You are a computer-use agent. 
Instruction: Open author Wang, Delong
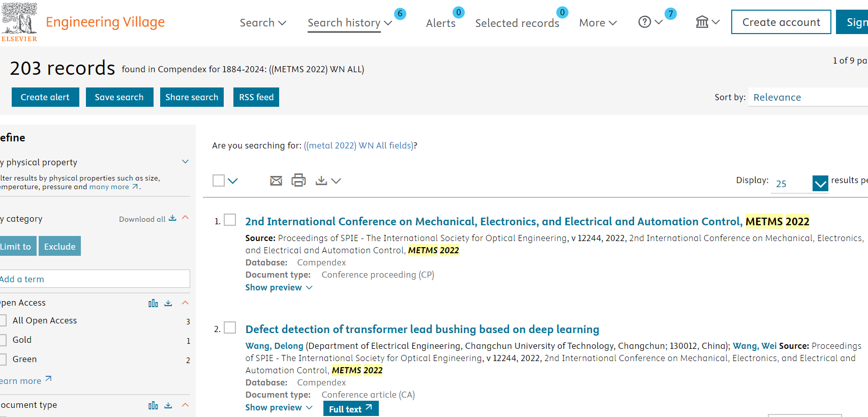click(x=274, y=346)
